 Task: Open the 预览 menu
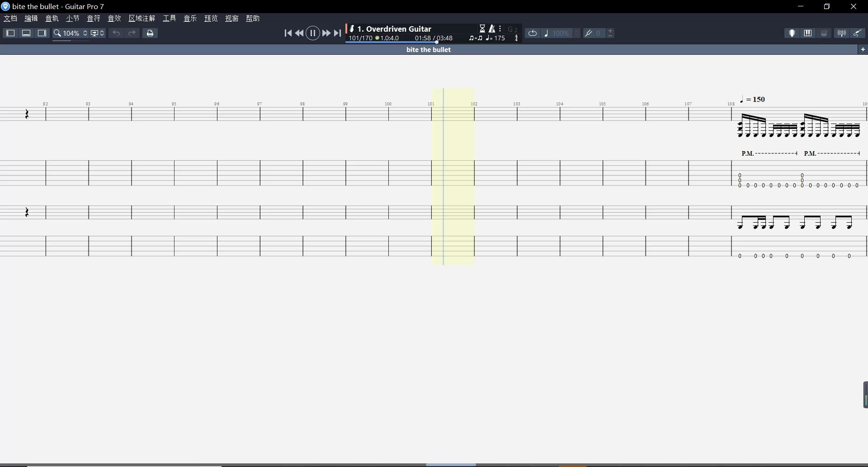coord(211,18)
